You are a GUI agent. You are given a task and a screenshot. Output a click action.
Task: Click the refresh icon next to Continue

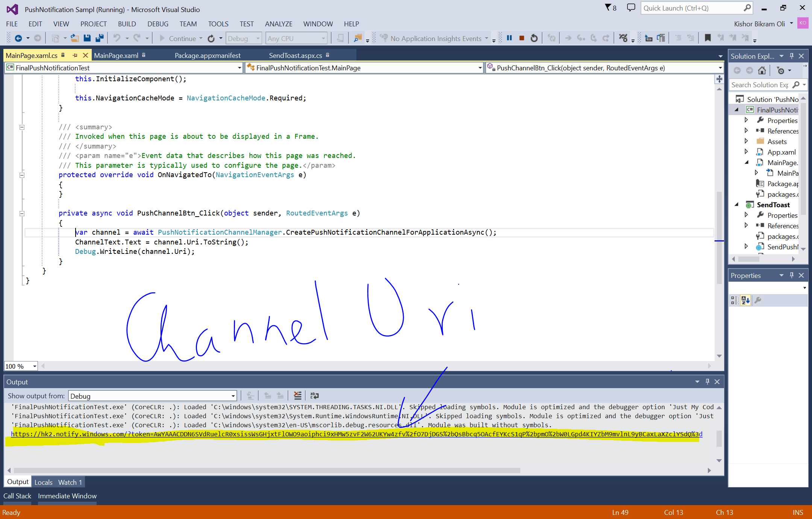pyautogui.click(x=211, y=38)
